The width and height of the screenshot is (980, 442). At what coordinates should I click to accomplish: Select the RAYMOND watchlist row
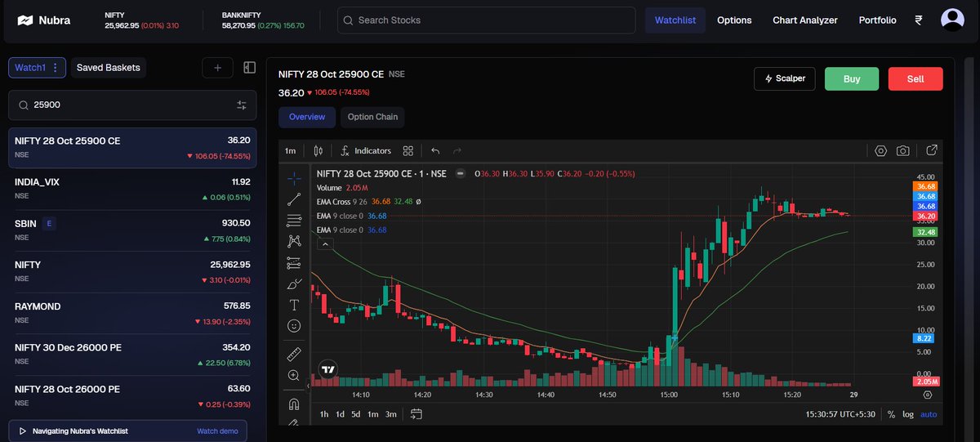[x=132, y=315]
